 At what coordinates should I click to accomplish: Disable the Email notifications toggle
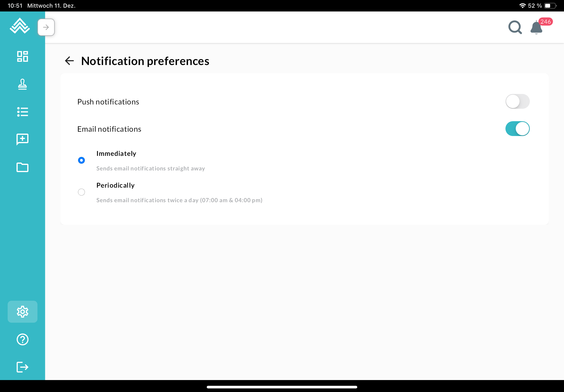pyautogui.click(x=517, y=129)
